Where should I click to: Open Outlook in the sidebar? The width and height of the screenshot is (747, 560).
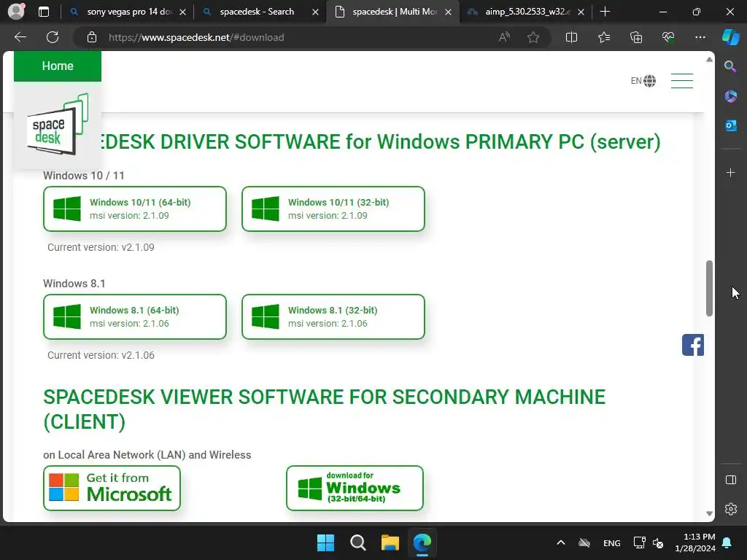730,125
